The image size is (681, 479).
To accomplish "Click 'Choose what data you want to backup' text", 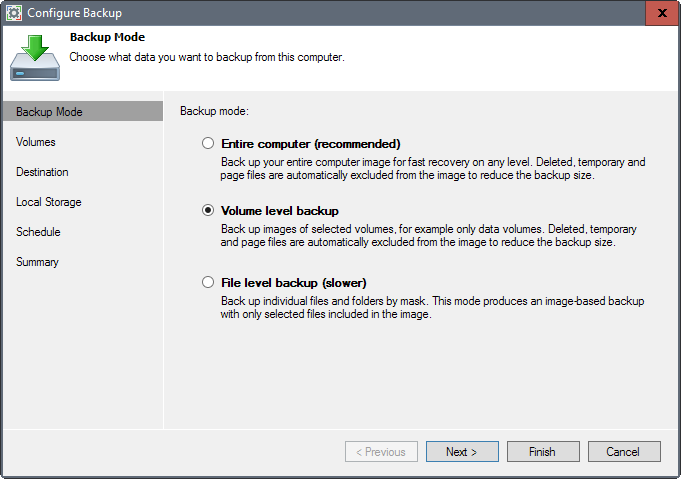I will (x=207, y=57).
